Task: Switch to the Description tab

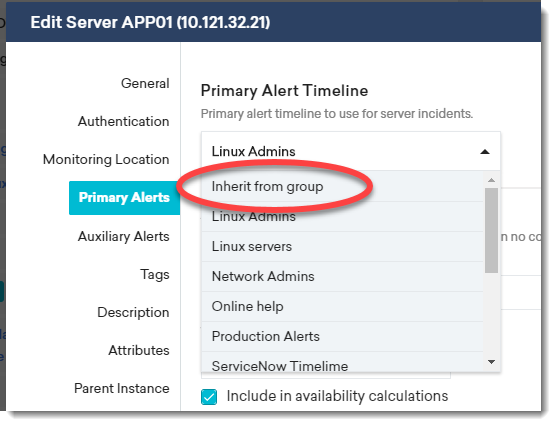Action: click(x=133, y=312)
